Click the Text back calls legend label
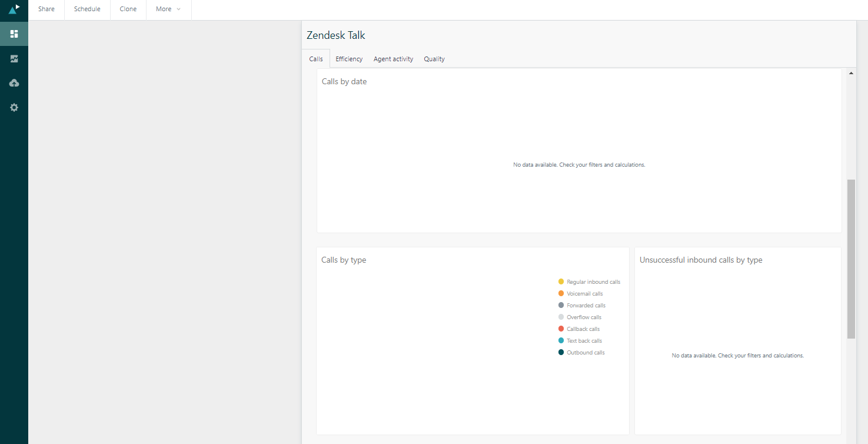This screenshot has width=868, height=444. click(584, 341)
